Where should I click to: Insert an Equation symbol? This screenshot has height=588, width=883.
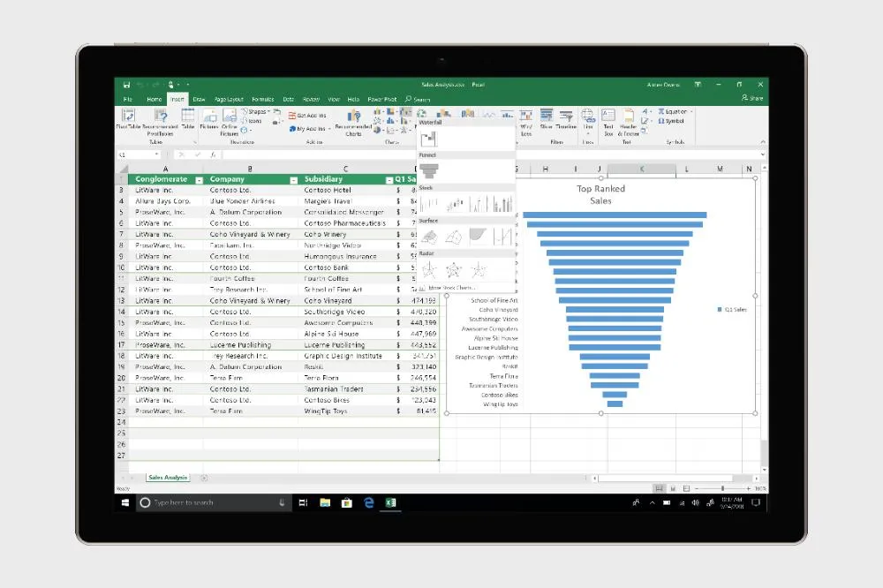675,111
